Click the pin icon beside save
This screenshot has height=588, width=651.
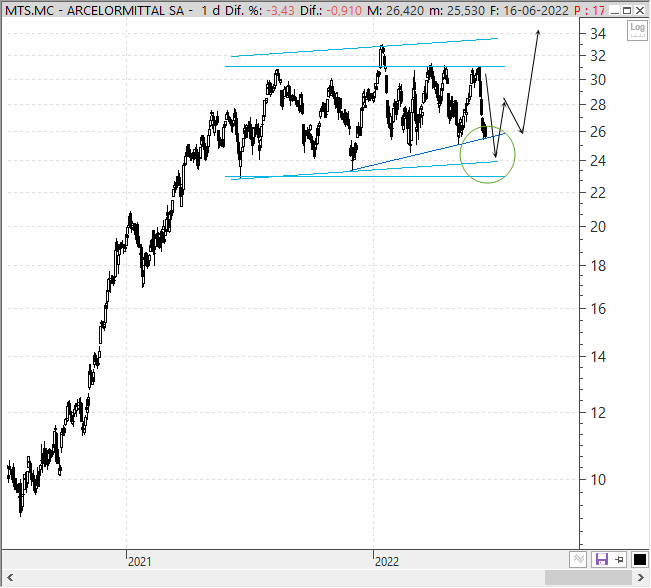(619, 559)
